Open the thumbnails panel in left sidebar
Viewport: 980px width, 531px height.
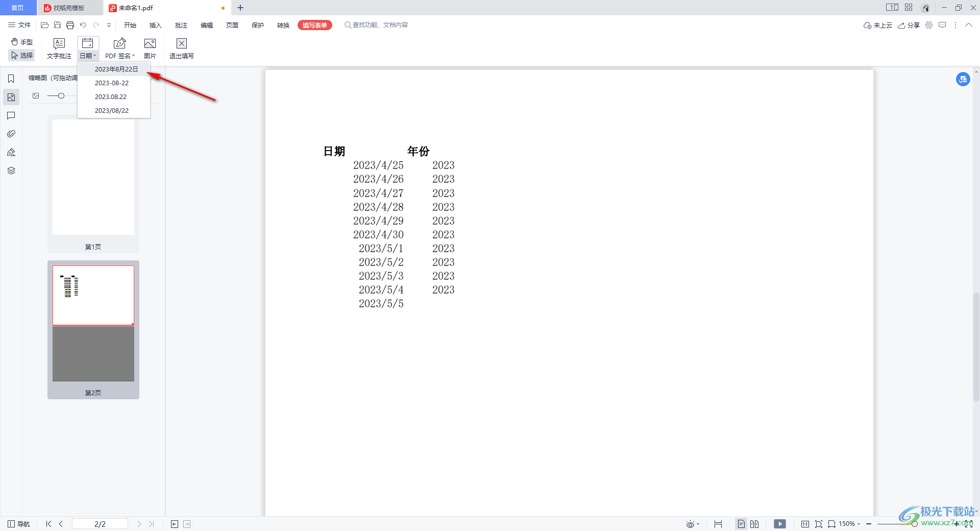pos(11,97)
